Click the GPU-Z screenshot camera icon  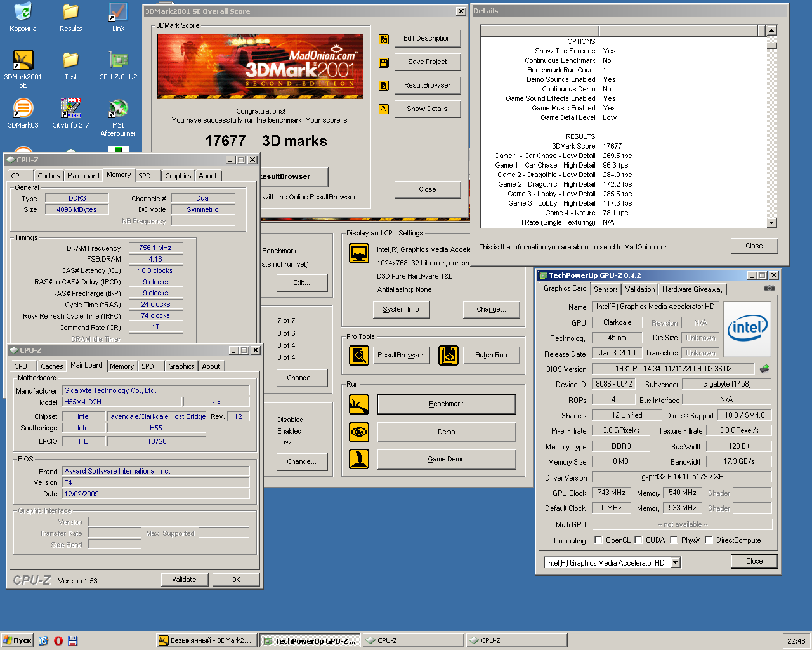tap(769, 288)
